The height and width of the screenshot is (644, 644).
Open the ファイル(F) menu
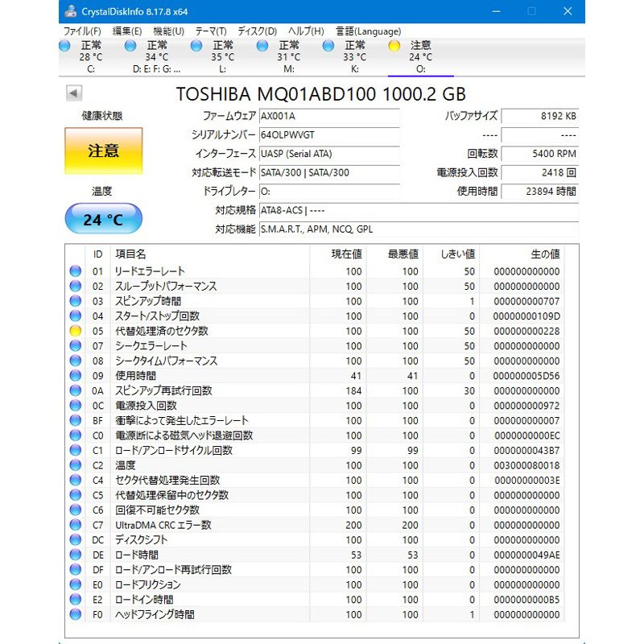click(82, 31)
